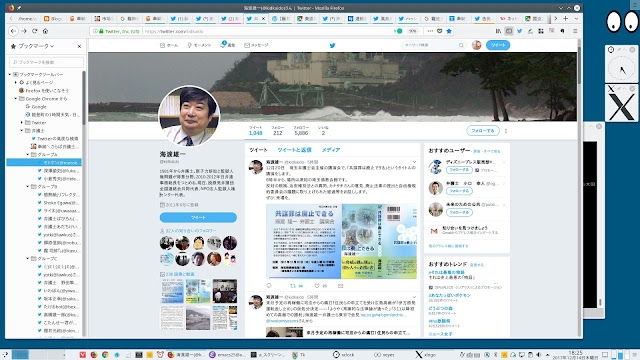Open the list-all-tabs dropdown arrow

pos(576,18)
